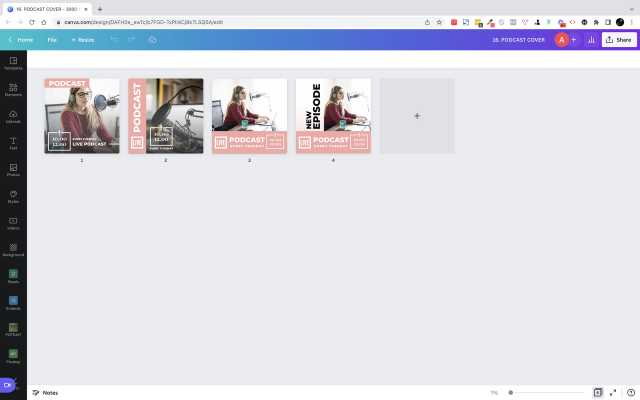Open the Notes panel
This screenshot has width=640, height=400.
pos(45,392)
